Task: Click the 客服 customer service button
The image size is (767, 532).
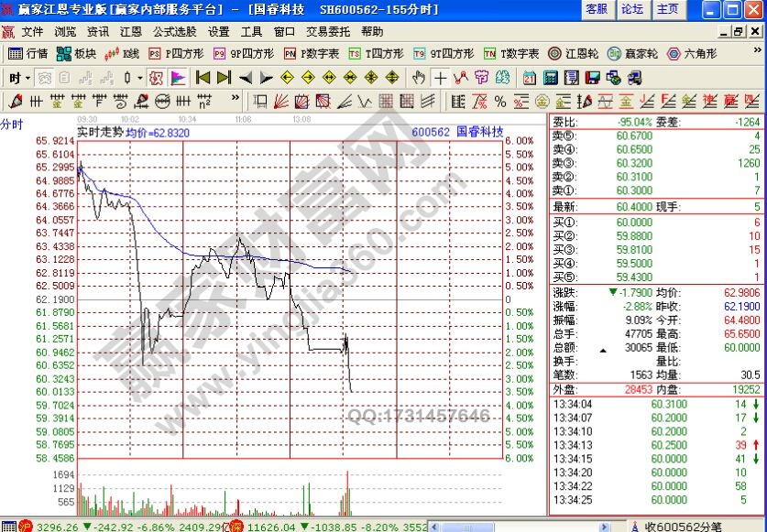Action: tap(597, 9)
